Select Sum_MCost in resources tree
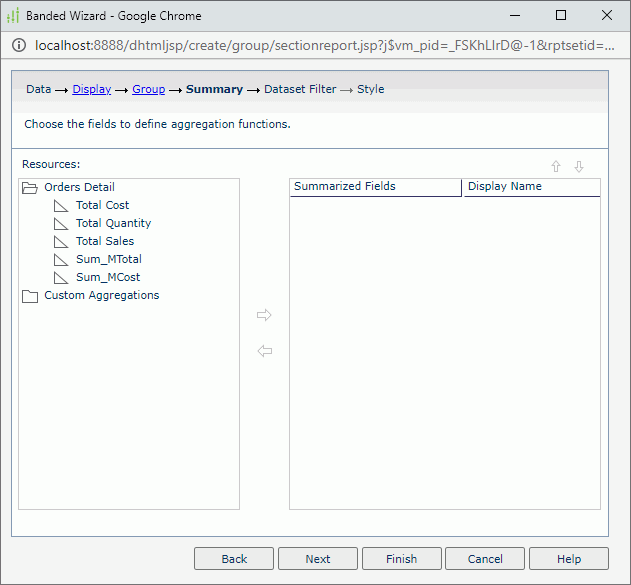This screenshot has height=585, width=631. click(101, 277)
